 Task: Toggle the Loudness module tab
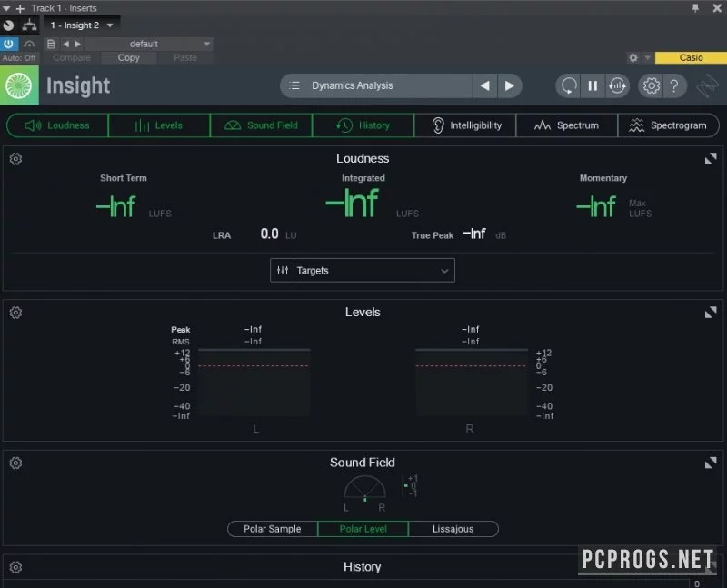click(57, 125)
